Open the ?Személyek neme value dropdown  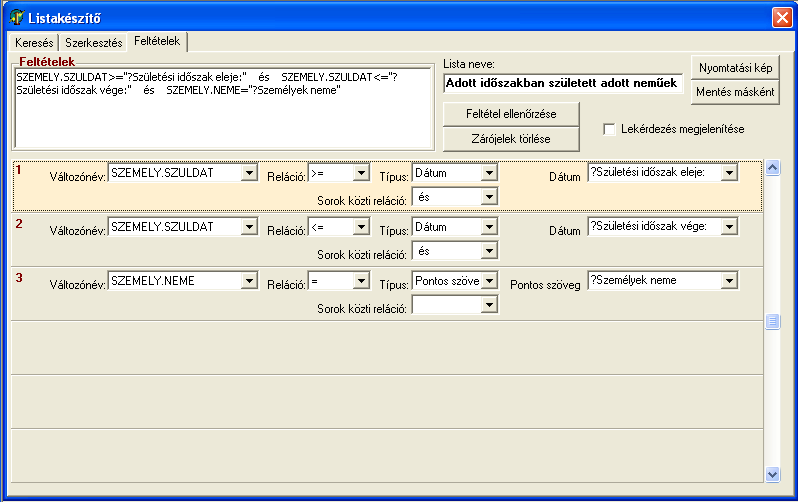(729, 281)
